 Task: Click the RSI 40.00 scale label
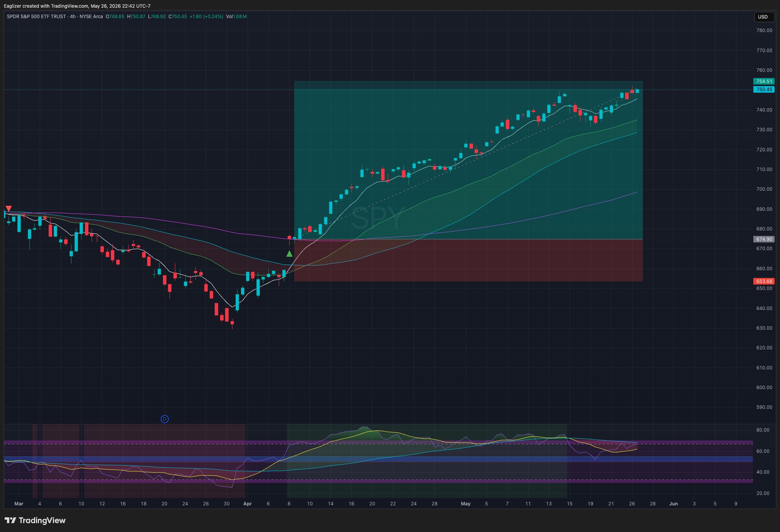(763, 472)
